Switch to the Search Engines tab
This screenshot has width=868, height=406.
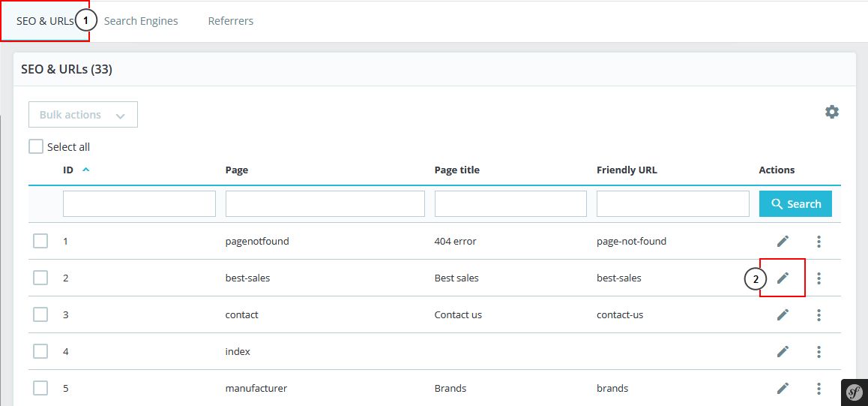[x=141, y=21]
